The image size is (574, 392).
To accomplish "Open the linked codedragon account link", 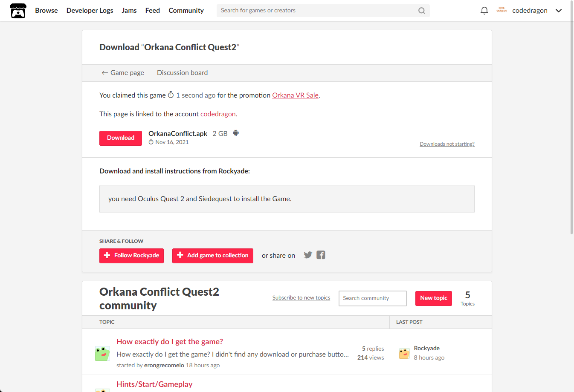I will pyautogui.click(x=218, y=114).
